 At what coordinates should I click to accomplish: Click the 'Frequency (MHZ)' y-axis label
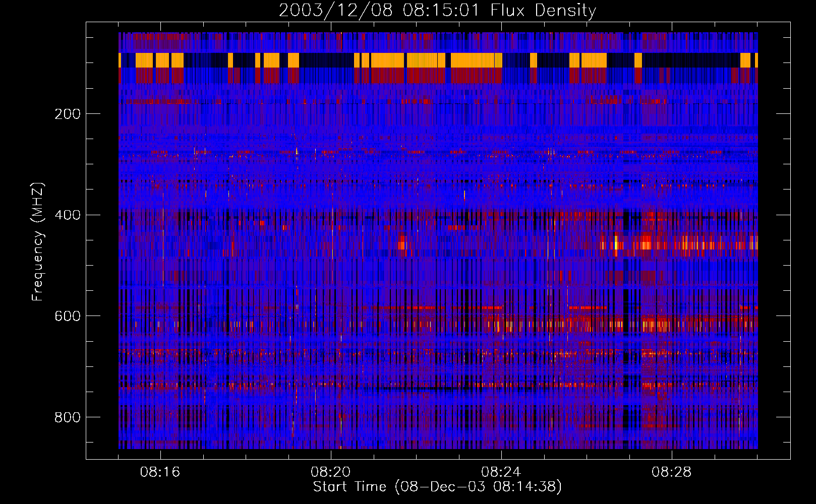point(38,242)
